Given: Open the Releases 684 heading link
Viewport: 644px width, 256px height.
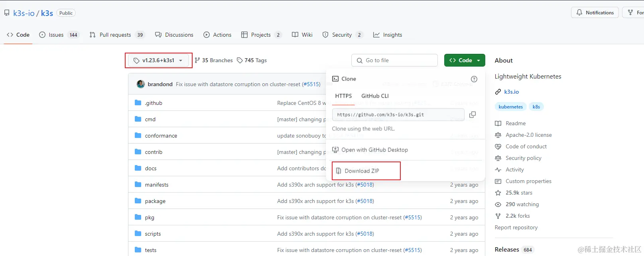Looking at the screenshot, I should [x=514, y=250].
